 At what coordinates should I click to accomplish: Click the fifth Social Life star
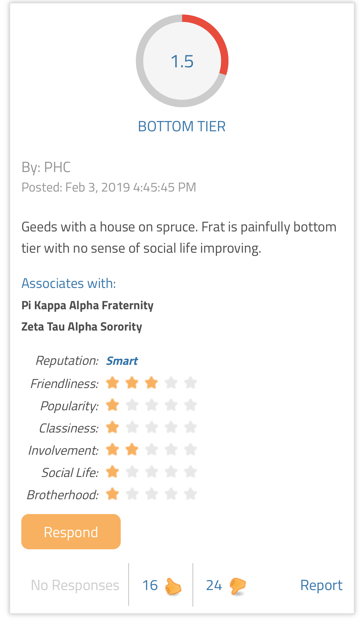point(190,472)
